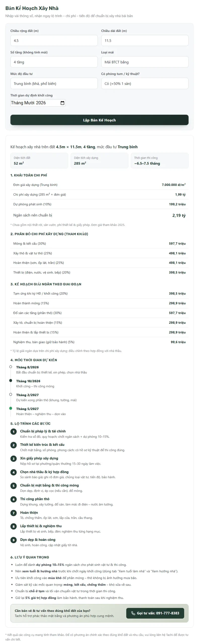Image resolution: width=199 pixels, height=644 pixels.
Task: Open the Số tầng dropdown showing 4 tầng
Action: click(54, 62)
